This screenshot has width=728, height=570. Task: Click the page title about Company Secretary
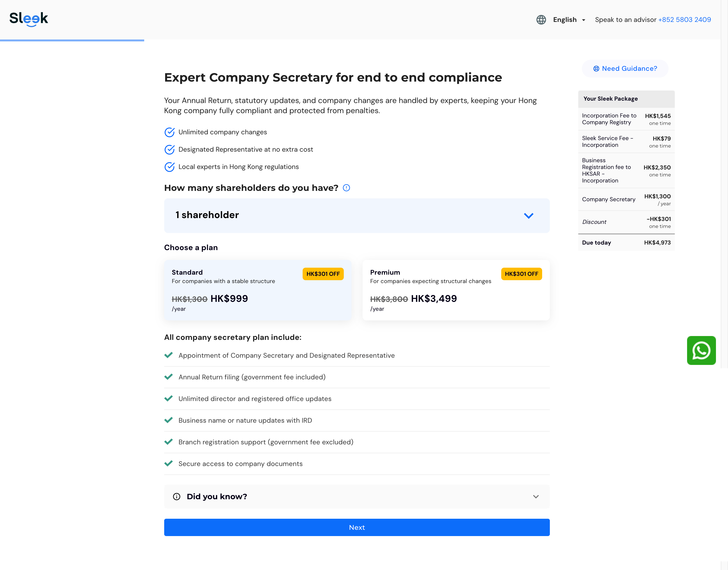tap(333, 78)
